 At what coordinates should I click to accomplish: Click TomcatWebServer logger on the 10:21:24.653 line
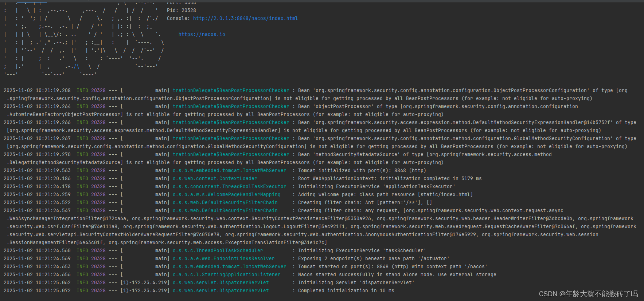[229, 266]
